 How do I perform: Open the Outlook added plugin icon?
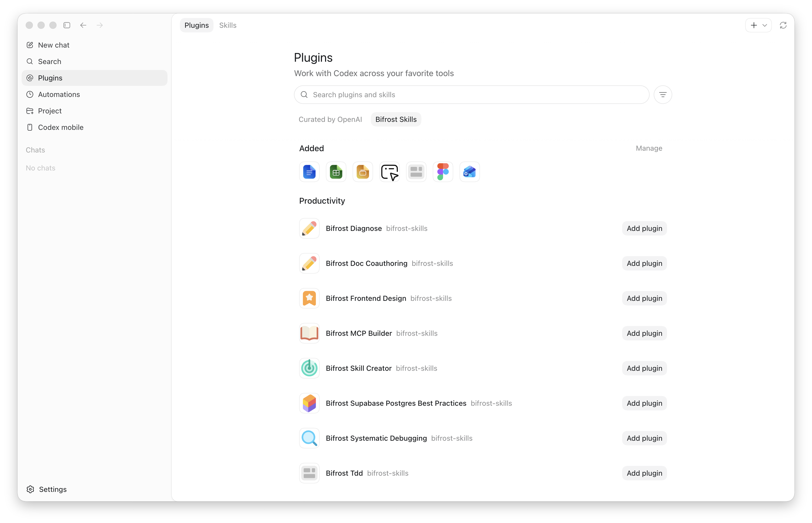(470, 172)
